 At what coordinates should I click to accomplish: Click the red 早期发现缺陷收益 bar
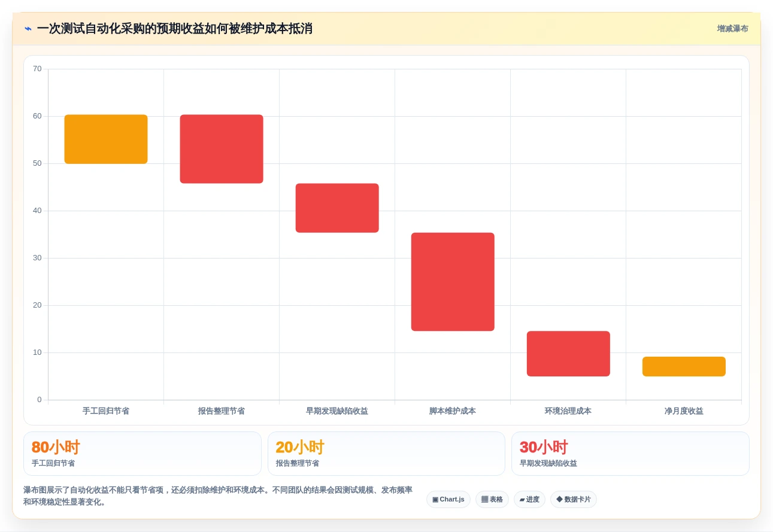pos(337,208)
